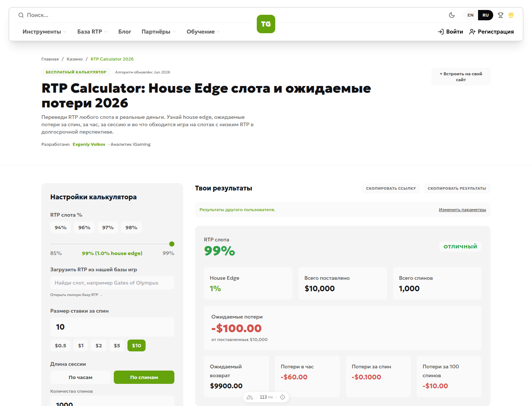Select the $5 bet preset

tap(117, 345)
